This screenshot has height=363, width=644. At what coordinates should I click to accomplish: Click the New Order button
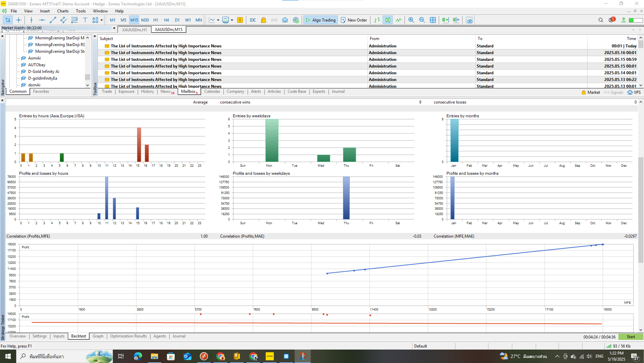(x=354, y=20)
